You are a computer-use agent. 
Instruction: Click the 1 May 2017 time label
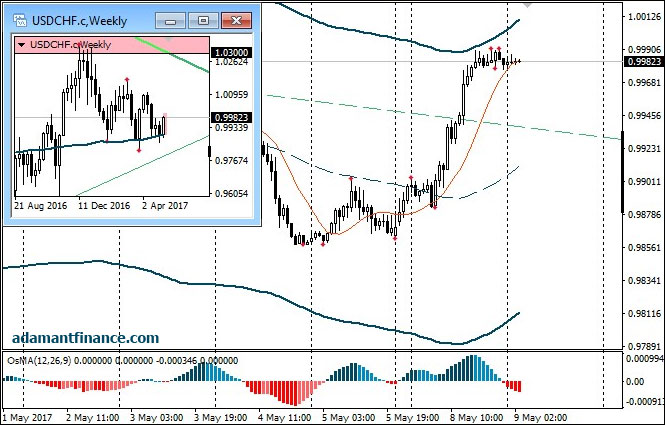[28, 418]
